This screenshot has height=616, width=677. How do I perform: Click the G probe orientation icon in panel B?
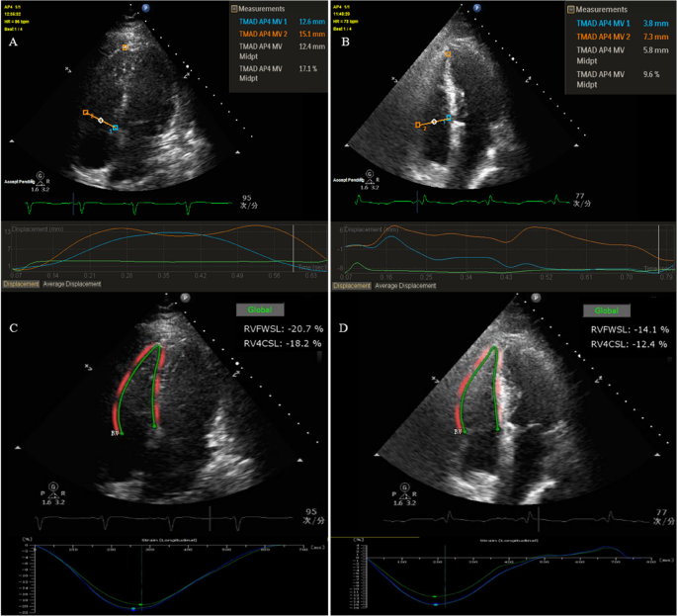pos(370,174)
